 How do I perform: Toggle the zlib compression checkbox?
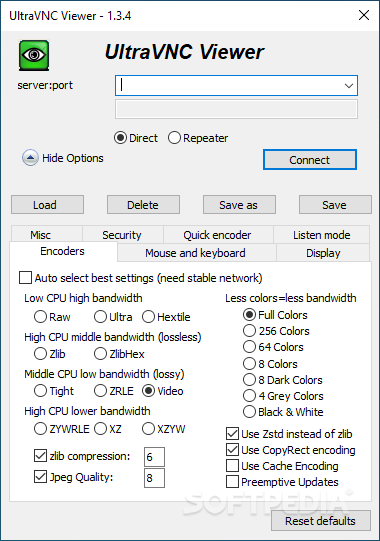click(x=40, y=456)
